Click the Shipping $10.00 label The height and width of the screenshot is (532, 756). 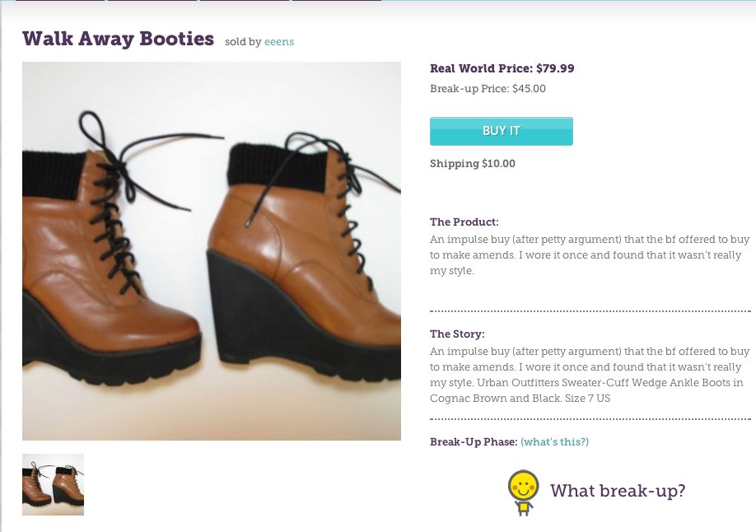pos(472,164)
